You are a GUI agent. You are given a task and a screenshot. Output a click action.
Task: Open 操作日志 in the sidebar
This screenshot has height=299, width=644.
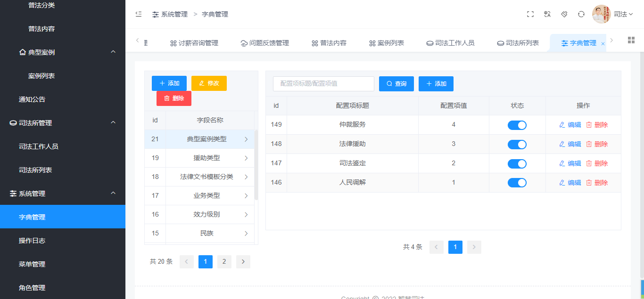pyautogui.click(x=32, y=241)
